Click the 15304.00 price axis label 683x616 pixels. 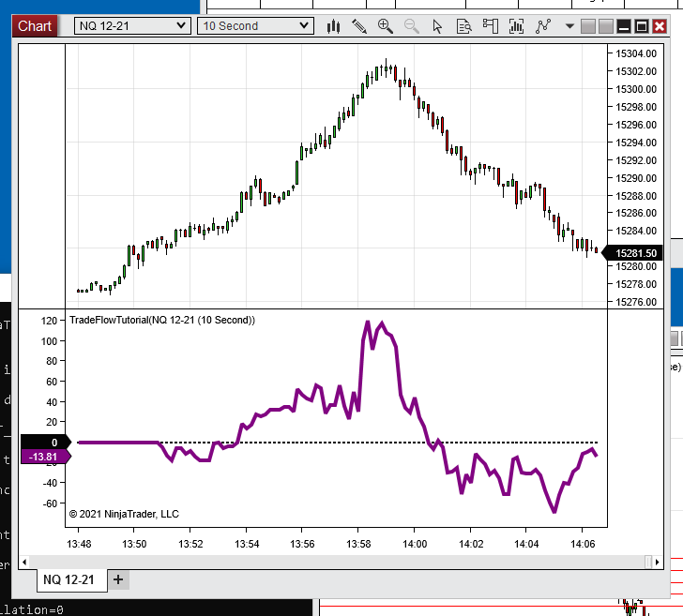(635, 53)
